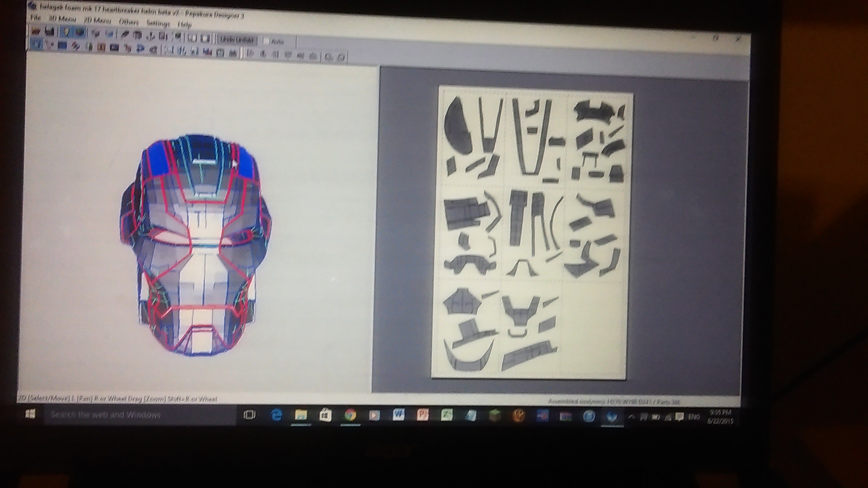Image resolution: width=868 pixels, height=488 pixels.
Task: Click the Undo Unfold button
Action: coord(237,40)
